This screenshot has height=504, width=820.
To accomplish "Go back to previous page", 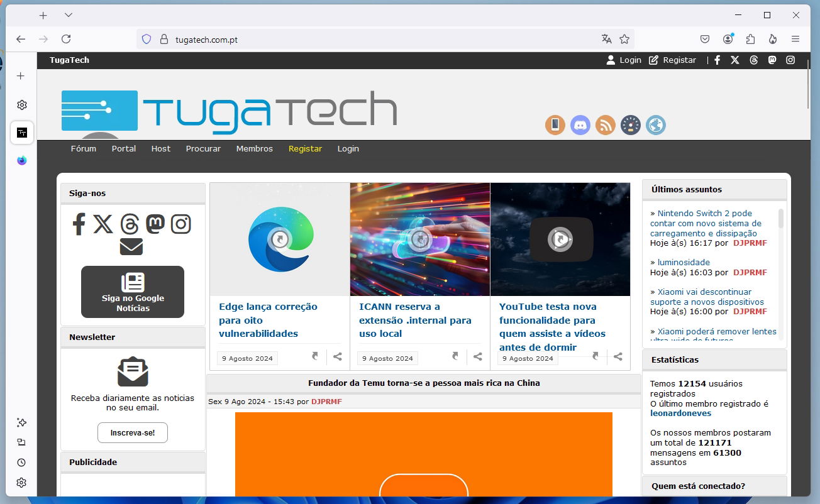I will click(21, 39).
